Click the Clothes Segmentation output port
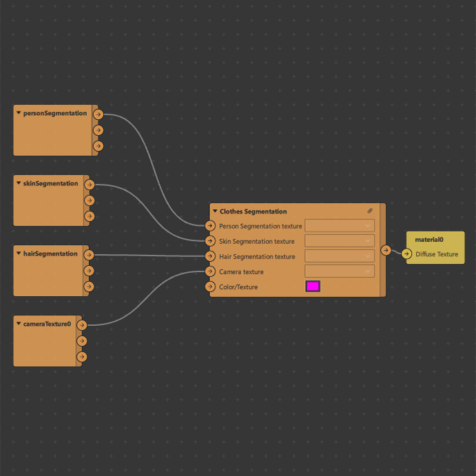Screen dimensions: 476x476 pos(386,251)
